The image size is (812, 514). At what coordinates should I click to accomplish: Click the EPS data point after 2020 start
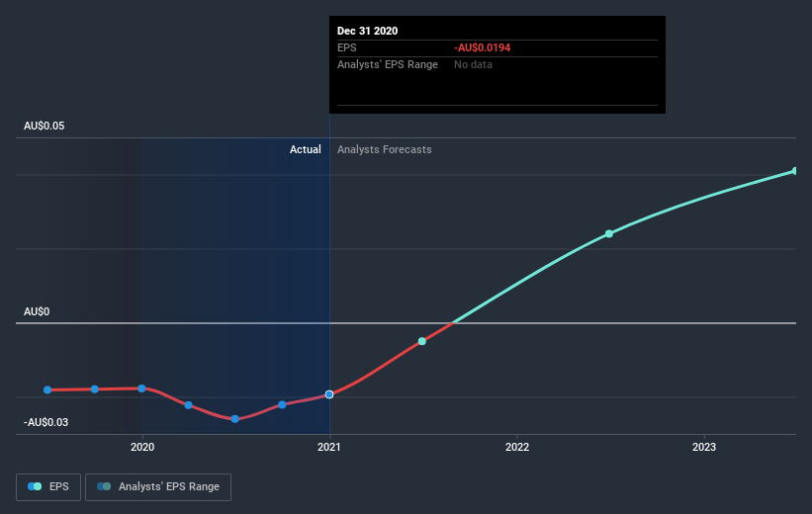click(x=189, y=405)
